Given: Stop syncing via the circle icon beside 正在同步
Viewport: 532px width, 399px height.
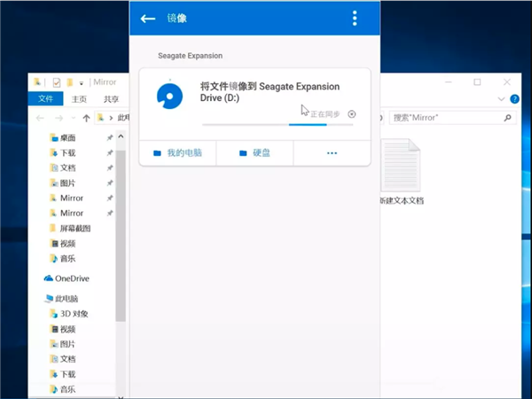Looking at the screenshot, I should 352,114.
